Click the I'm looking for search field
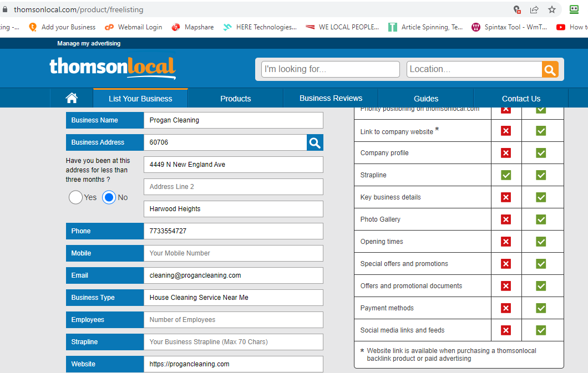 pos(331,69)
